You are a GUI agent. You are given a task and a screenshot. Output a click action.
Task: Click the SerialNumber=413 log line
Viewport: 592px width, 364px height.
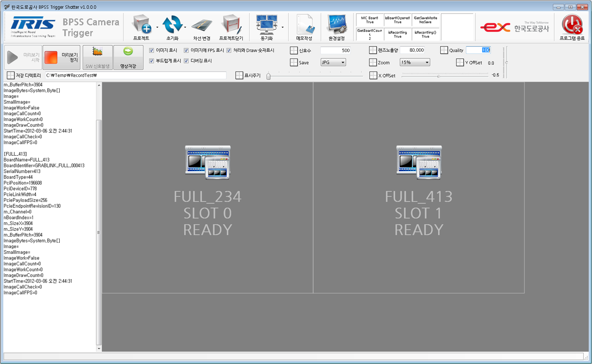tap(22, 171)
